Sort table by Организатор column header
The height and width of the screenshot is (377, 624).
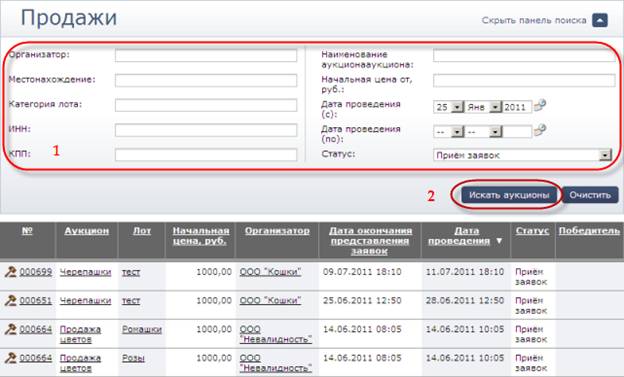pyautogui.click(x=277, y=231)
